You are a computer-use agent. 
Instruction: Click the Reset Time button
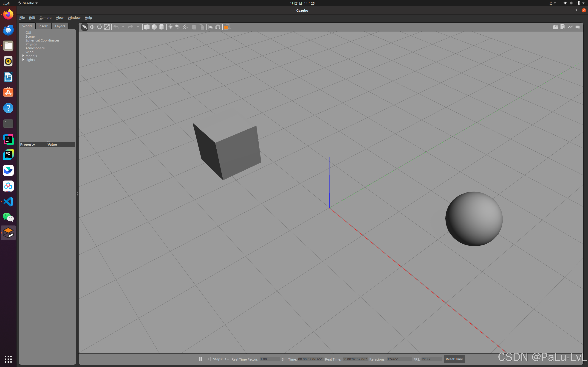pos(454,359)
